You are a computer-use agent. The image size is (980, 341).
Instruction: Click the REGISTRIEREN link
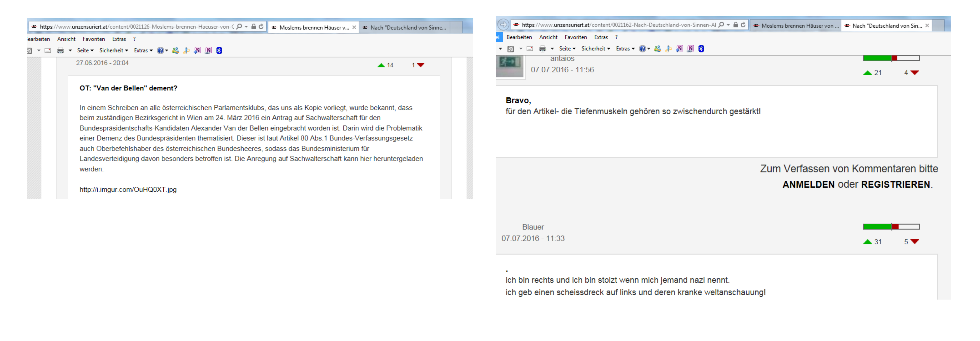pyautogui.click(x=895, y=184)
